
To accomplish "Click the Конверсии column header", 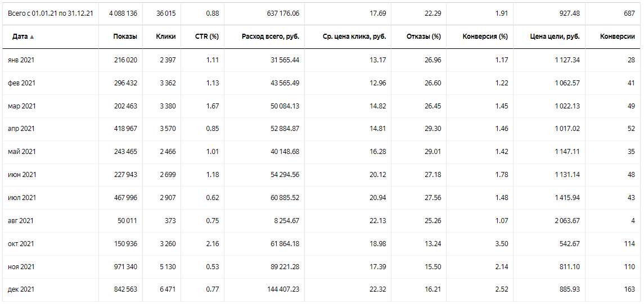I will point(617,37).
